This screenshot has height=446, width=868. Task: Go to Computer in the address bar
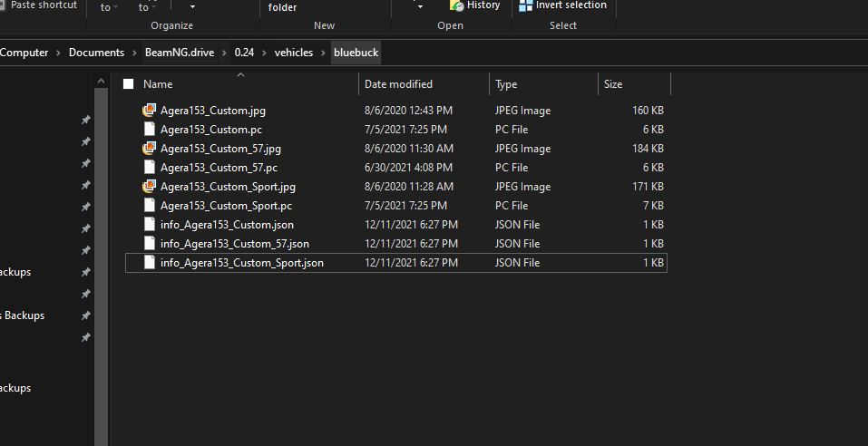coord(24,53)
